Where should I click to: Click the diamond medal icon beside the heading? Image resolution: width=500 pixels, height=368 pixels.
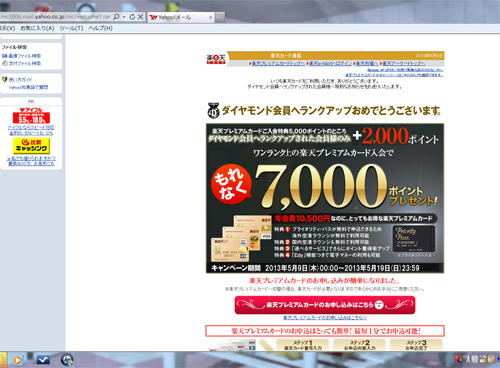[x=213, y=110]
